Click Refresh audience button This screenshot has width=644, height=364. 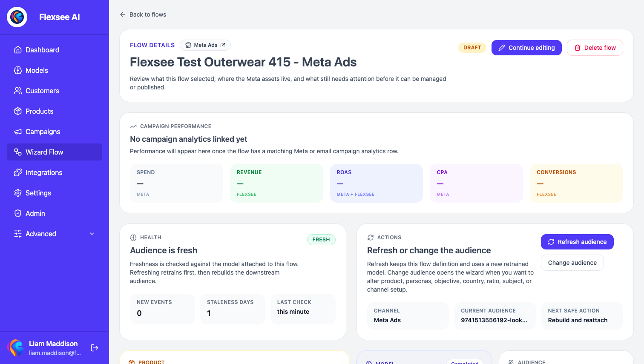click(x=577, y=242)
